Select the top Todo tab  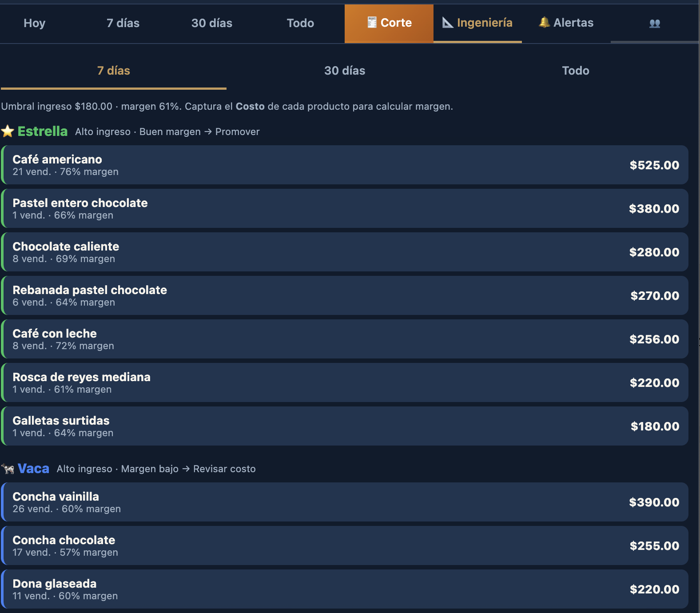pos(300,23)
